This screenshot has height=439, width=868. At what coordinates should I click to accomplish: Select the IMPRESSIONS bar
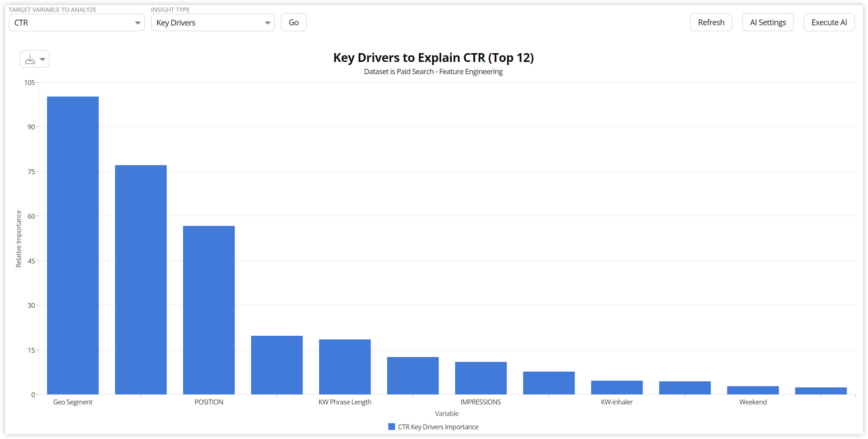pos(481,378)
